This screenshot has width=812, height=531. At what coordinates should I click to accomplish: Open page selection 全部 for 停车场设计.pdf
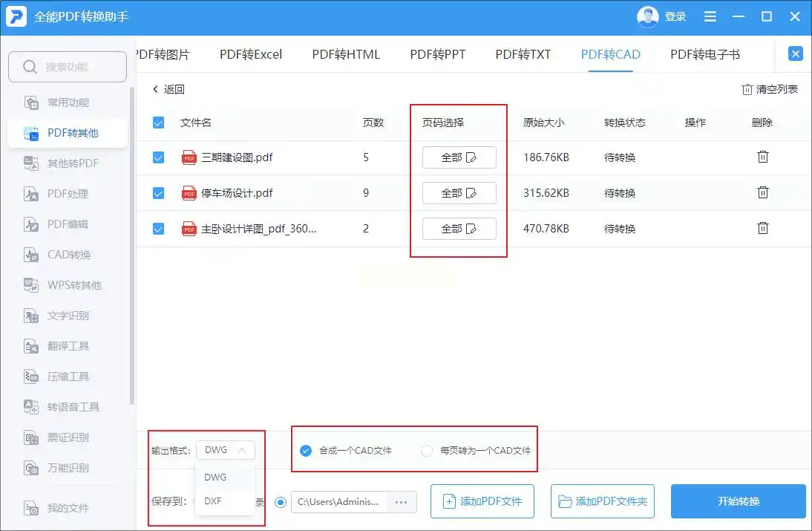[459, 193]
